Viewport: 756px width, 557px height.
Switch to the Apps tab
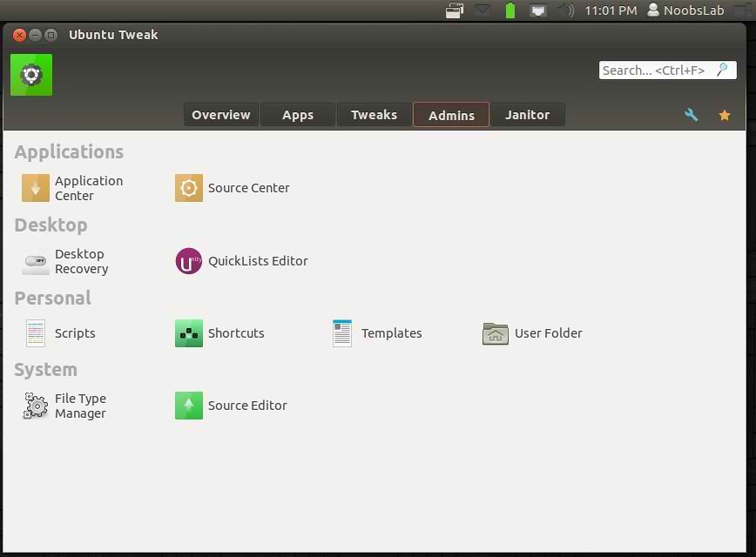click(298, 115)
